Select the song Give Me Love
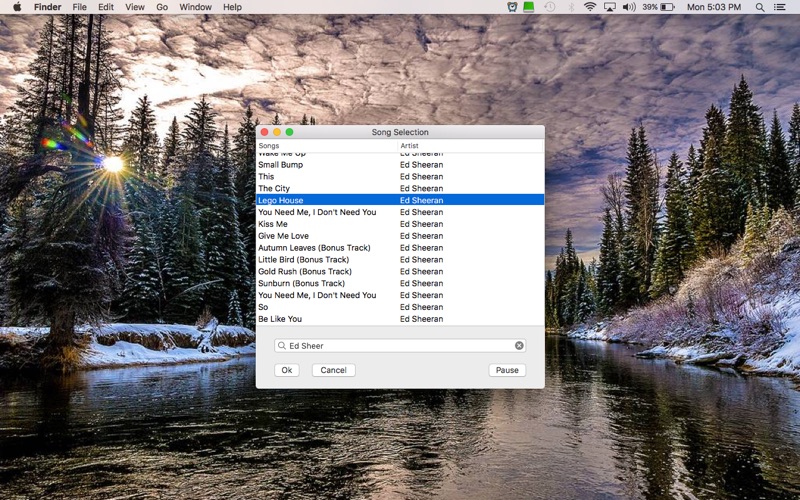Screen dimensions: 800x500 [400, 236]
